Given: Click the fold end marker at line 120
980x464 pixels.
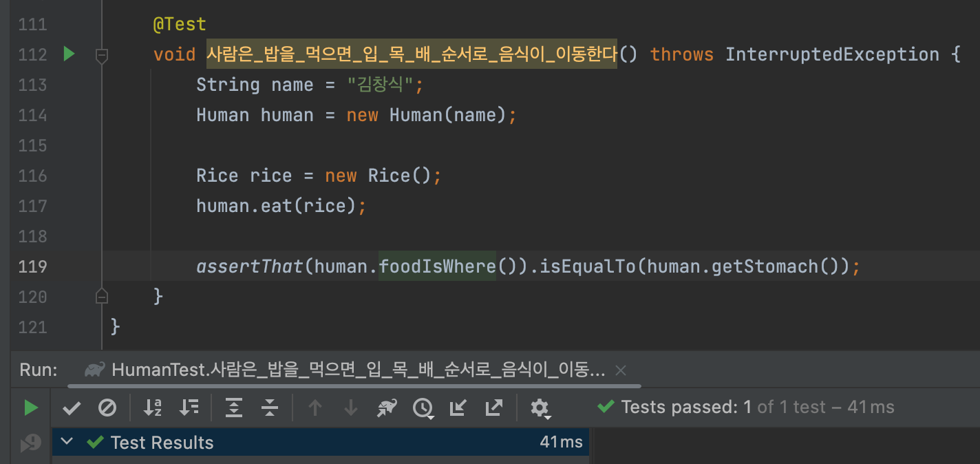Looking at the screenshot, I should pyautogui.click(x=102, y=297).
